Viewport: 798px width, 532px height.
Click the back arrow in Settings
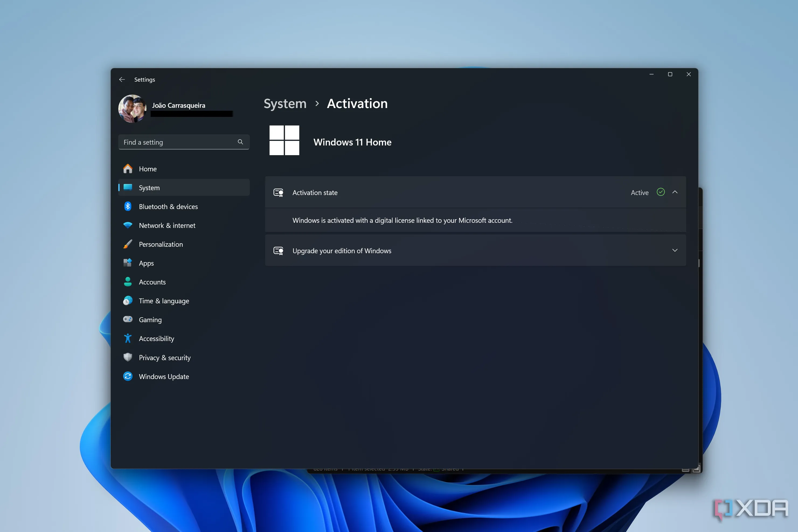click(x=122, y=79)
